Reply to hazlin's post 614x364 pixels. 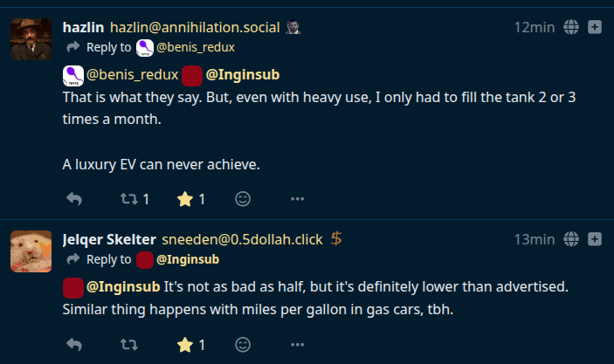pyautogui.click(x=74, y=199)
